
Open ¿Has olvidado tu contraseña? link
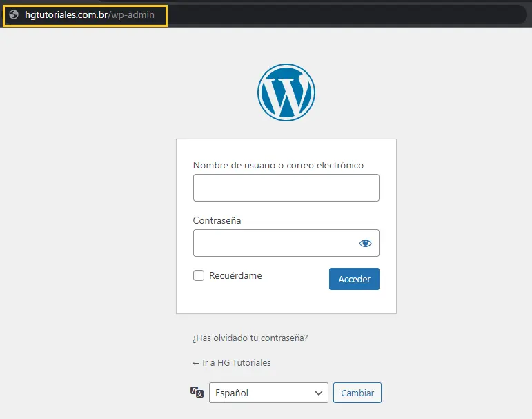pos(250,338)
